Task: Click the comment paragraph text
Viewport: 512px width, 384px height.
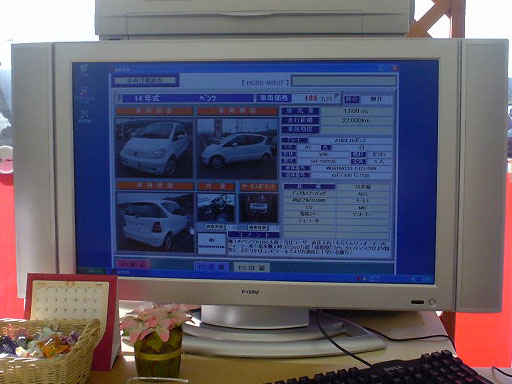Action: point(309,247)
